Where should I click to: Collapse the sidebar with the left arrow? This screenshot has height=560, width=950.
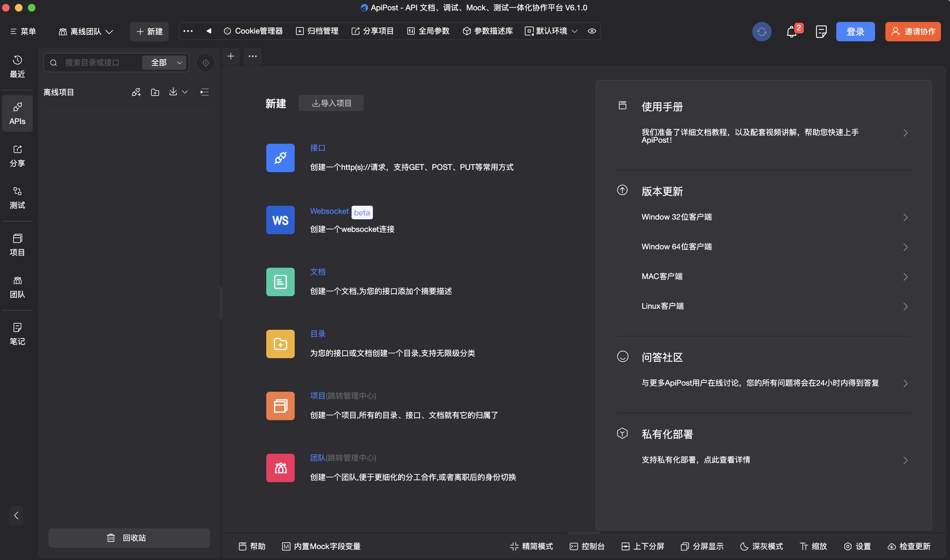pyautogui.click(x=16, y=515)
